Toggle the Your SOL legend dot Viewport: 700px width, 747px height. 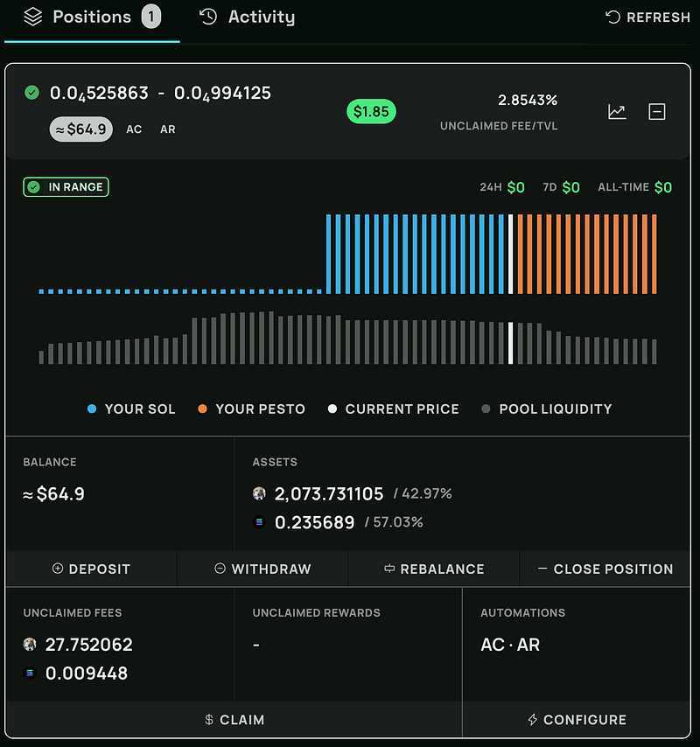92,408
